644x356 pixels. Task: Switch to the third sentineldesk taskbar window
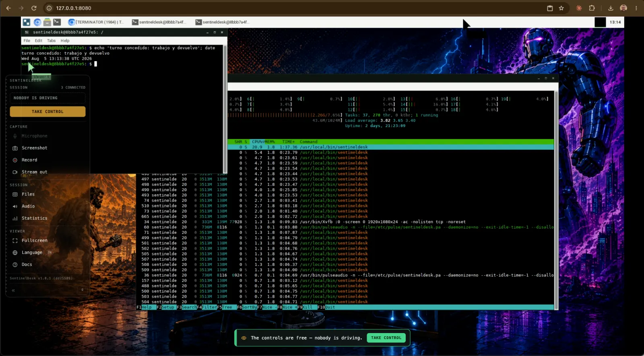pyautogui.click(x=223, y=22)
